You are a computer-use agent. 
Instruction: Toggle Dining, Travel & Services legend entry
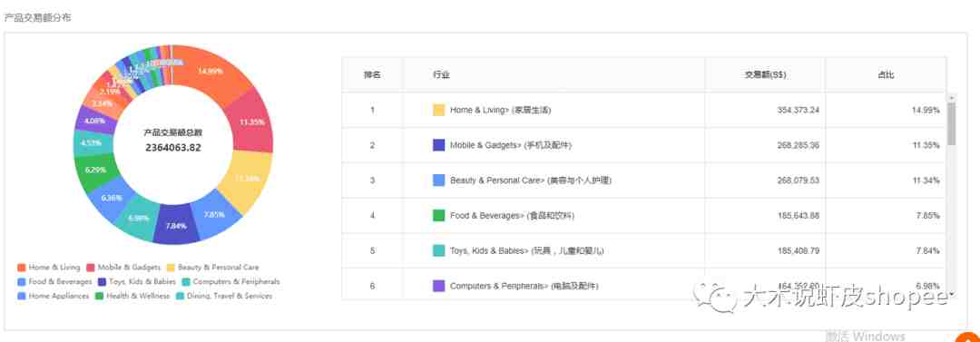(224, 297)
